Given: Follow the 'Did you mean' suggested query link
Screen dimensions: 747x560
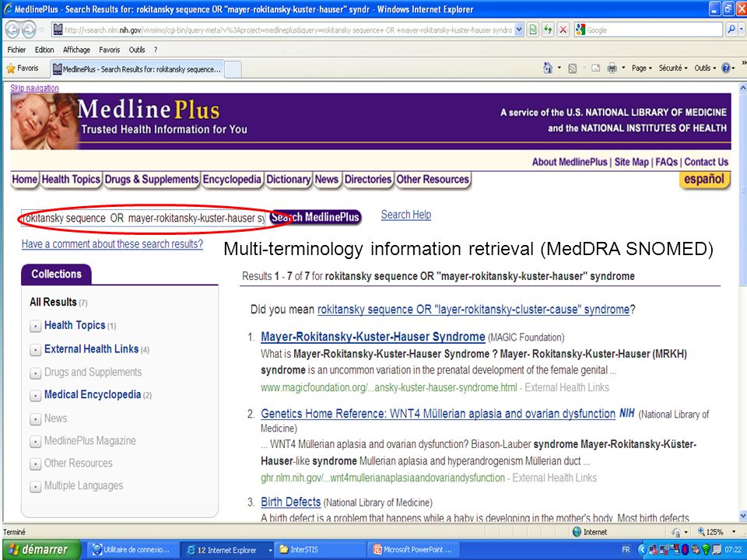Looking at the screenshot, I should 474,310.
